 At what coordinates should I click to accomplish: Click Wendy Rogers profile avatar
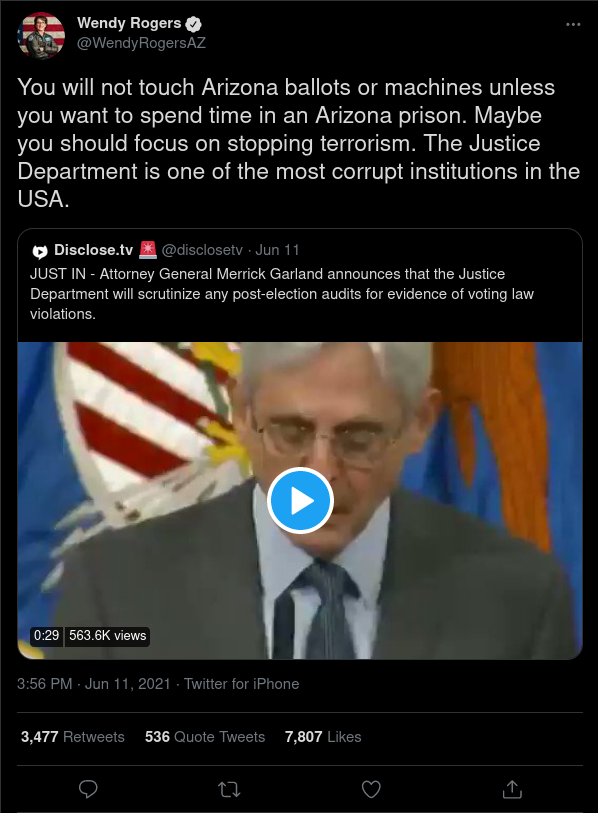[x=41, y=35]
